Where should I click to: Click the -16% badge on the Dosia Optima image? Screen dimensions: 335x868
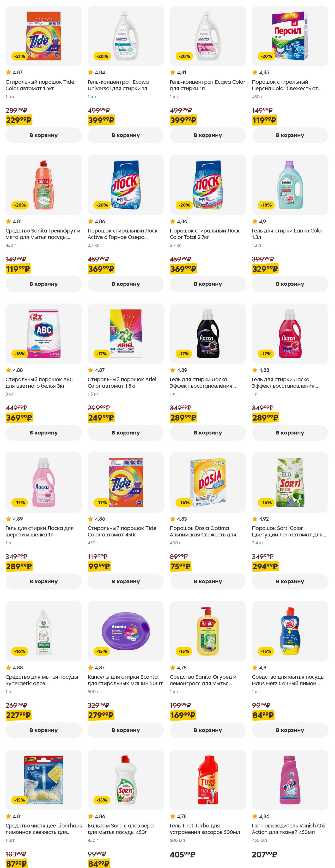coord(184,502)
